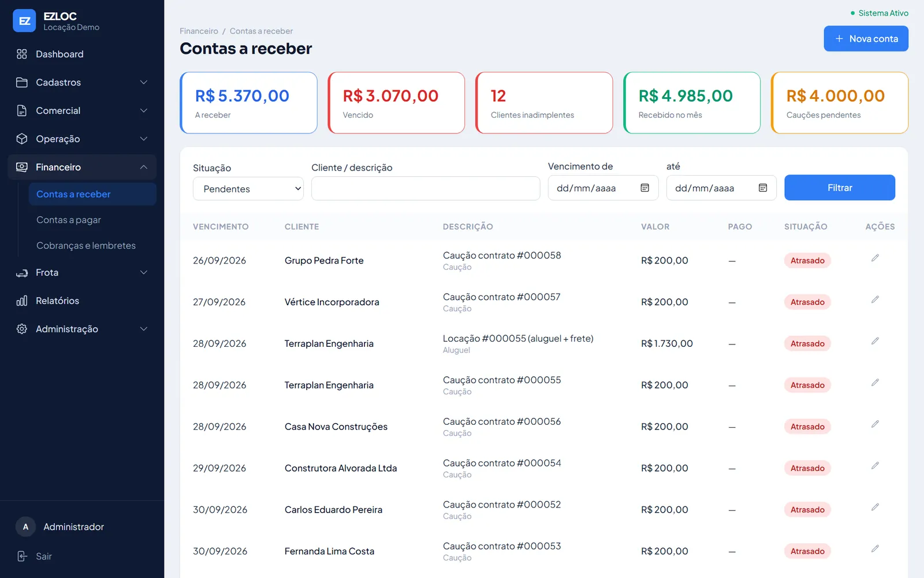Click the Nova conta button
The height and width of the screenshot is (578, 924).
[x=866, y=39]
